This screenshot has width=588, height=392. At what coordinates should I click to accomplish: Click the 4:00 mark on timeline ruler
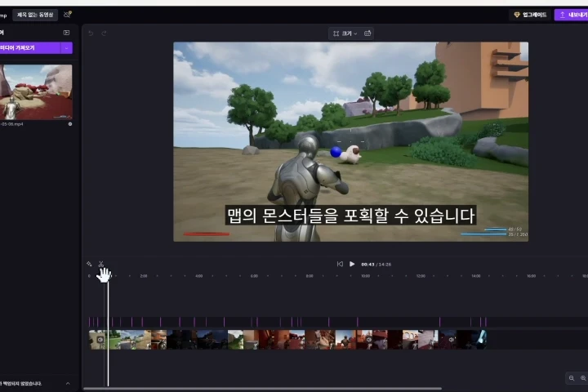point(198,276)
